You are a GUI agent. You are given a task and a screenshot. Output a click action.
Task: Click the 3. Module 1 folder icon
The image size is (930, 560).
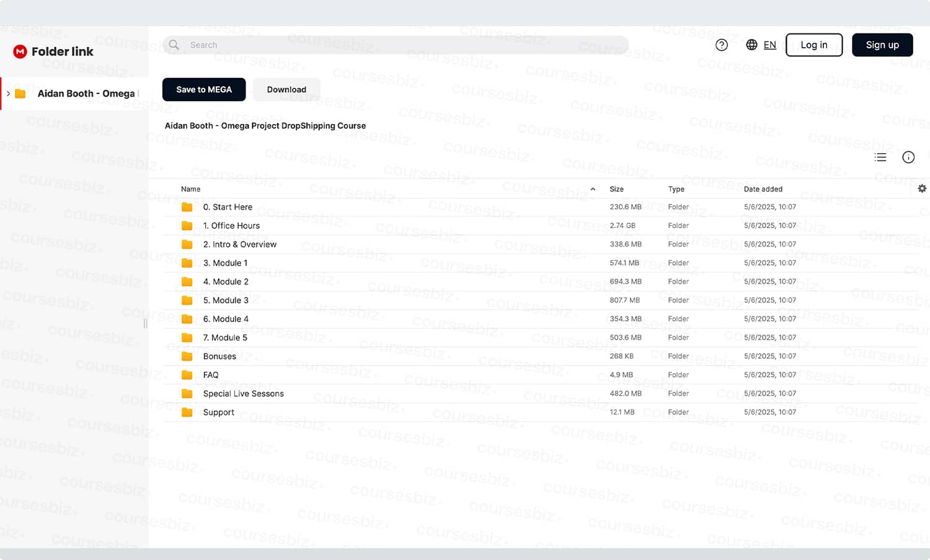(187, 263)
